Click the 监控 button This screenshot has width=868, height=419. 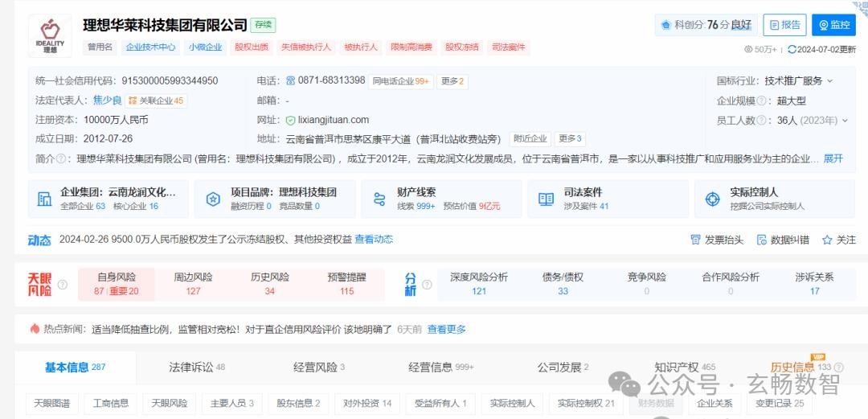833,25
